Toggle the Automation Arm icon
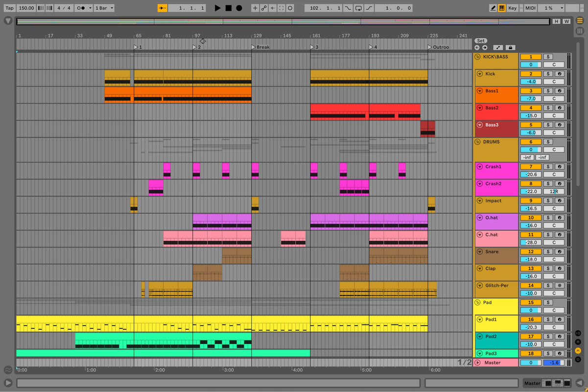The image size is (588, 392). coord(264,8)
